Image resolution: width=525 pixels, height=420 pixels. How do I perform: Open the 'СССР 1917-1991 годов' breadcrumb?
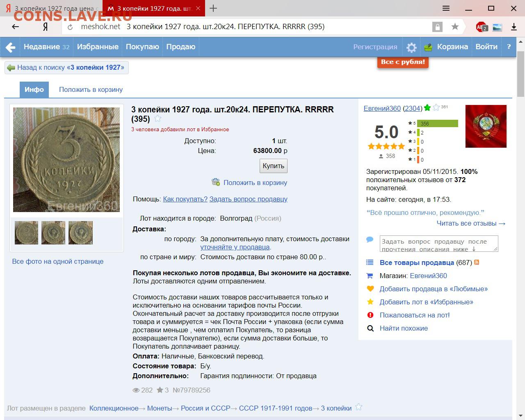(x=276, y=408)
